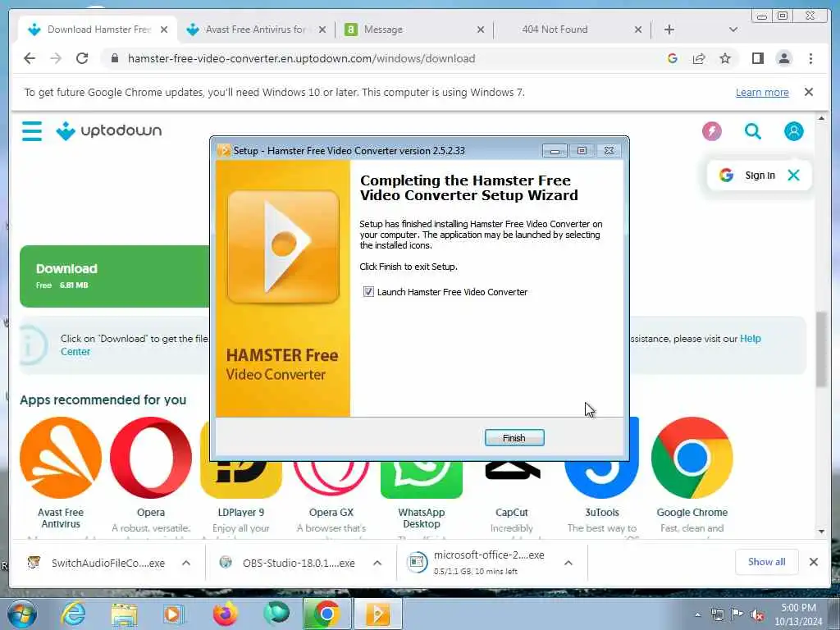Click the page scrollbar up arrow
This screenshot has height=630, width=840.
pos(821,118)
